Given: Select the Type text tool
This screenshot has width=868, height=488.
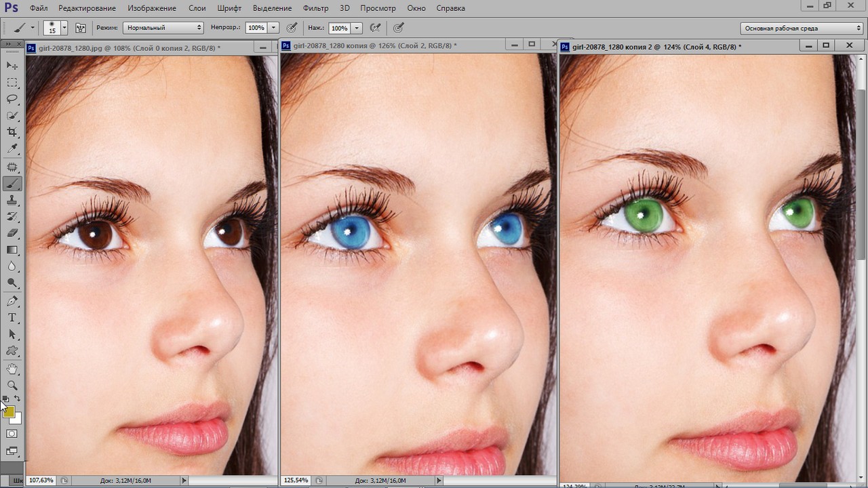Looking at the screenshot, I should coord(12,318).
